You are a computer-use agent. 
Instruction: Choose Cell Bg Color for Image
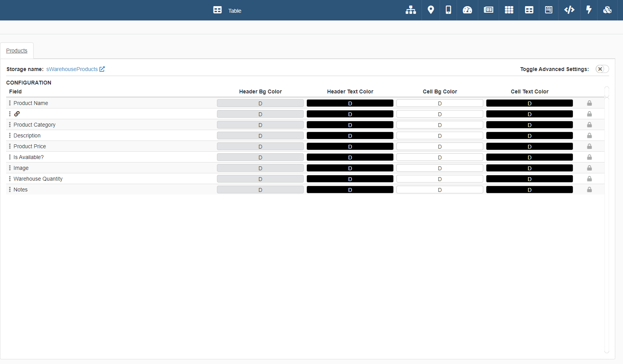[440, 168]
